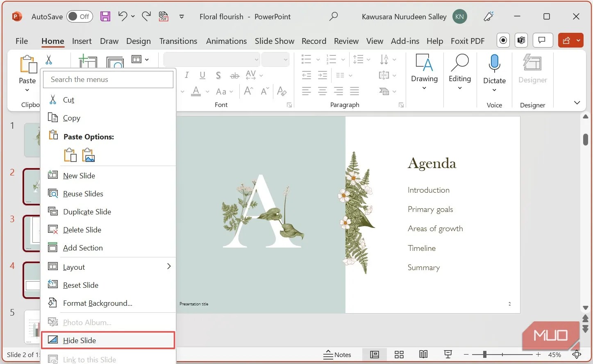Viewport: 593px width, 364px height.
Task: Click the Export to PDF quick access icon
Action: 164,16
